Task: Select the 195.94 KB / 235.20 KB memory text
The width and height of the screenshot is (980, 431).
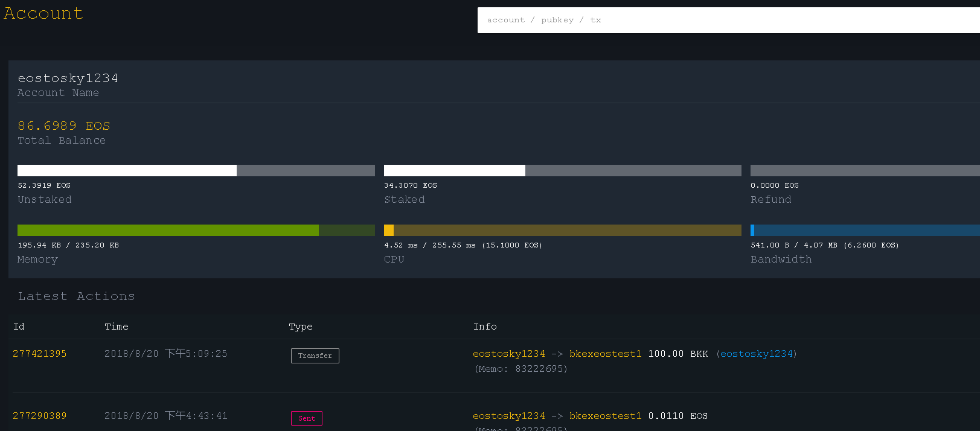Action: click(68, 245)
